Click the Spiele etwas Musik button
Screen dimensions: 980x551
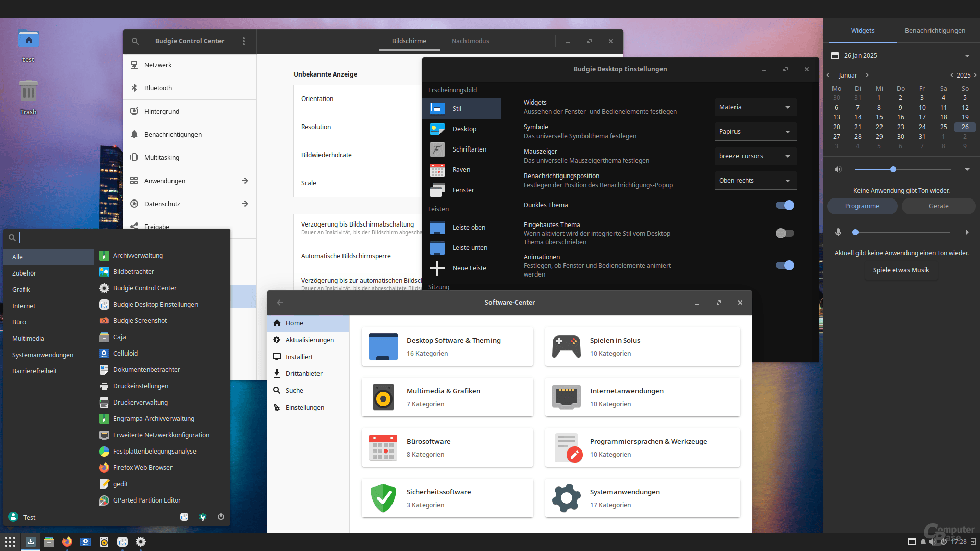click(901, 270)
